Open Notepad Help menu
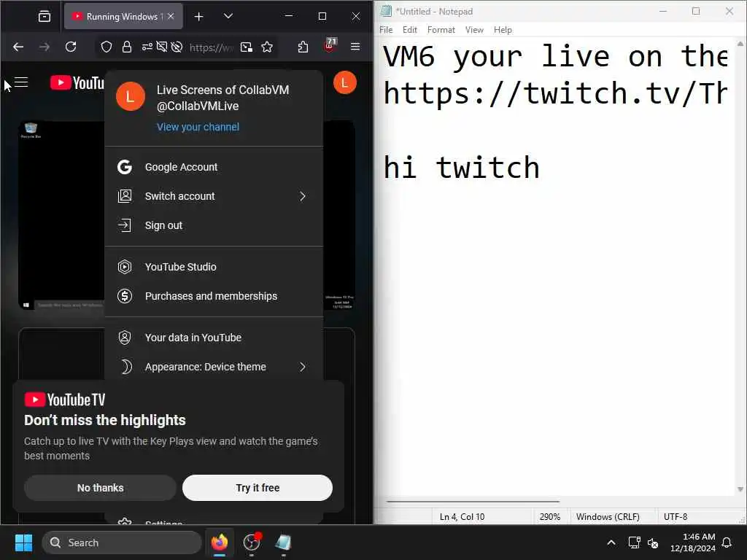 coord(503,29)
